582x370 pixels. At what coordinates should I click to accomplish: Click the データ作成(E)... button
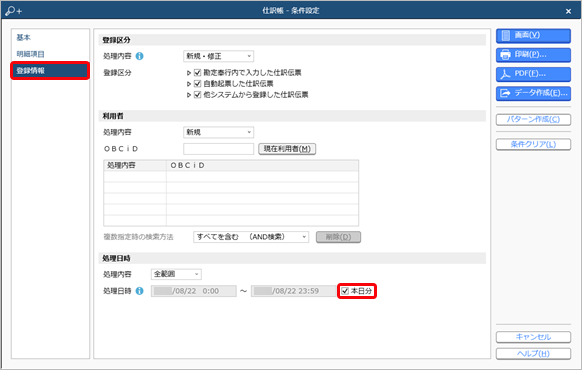pyautogui.click(x=533, y=94)
